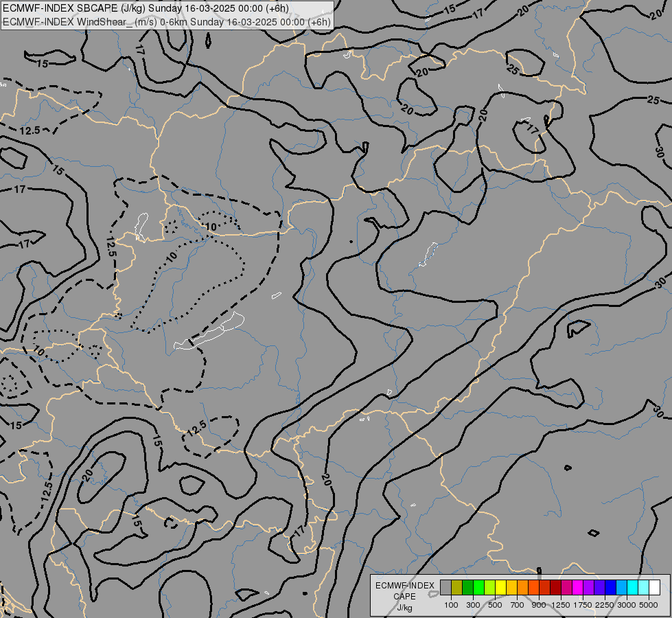
Task: Click the dark green legend swatch
Action: coord(467,587)
